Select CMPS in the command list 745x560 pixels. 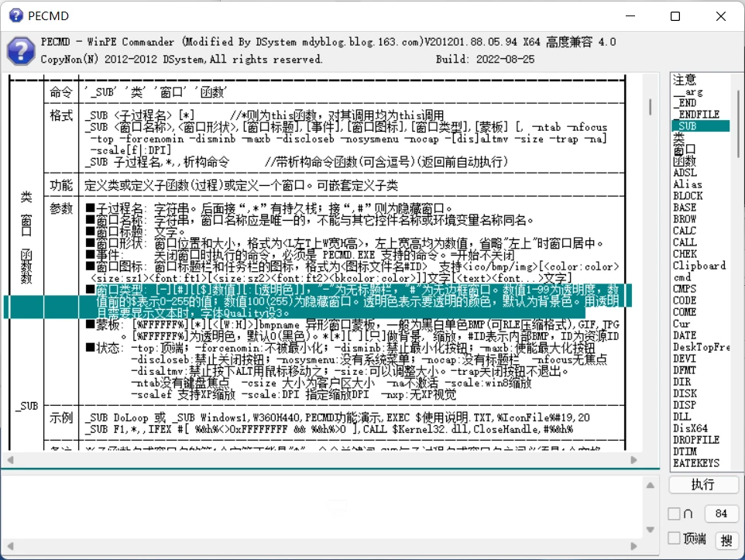[x=685, y=289]
